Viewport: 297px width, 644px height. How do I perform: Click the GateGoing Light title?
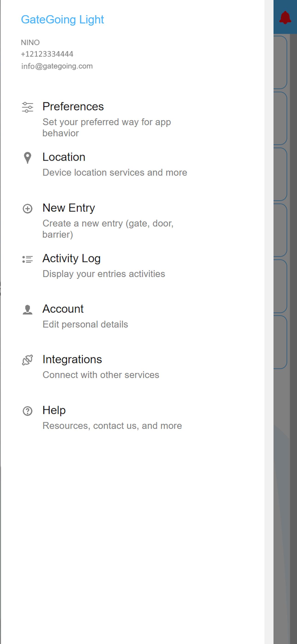(62, 20)
